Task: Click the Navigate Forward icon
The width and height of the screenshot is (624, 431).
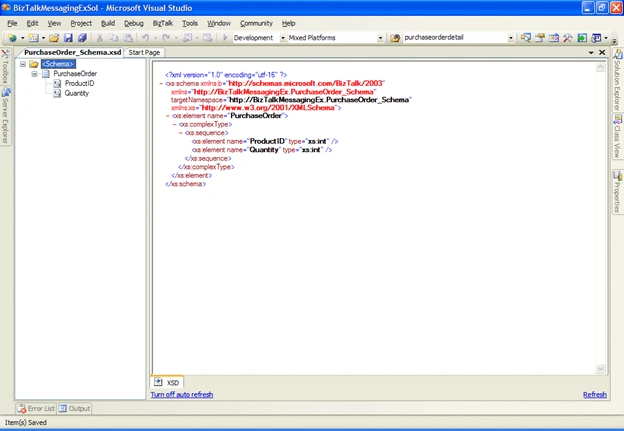Action: click(207, 38)
